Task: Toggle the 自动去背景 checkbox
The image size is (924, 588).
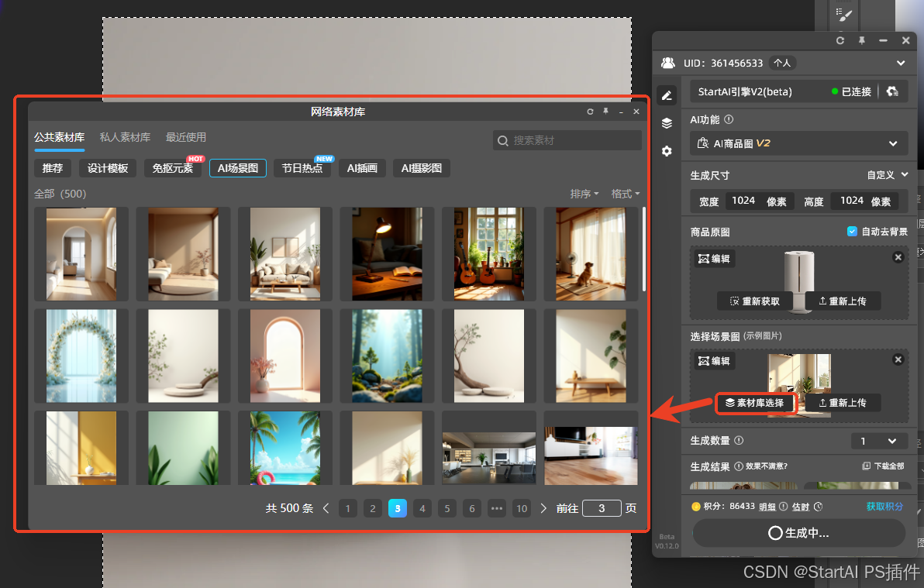Action: click(851, 232)
